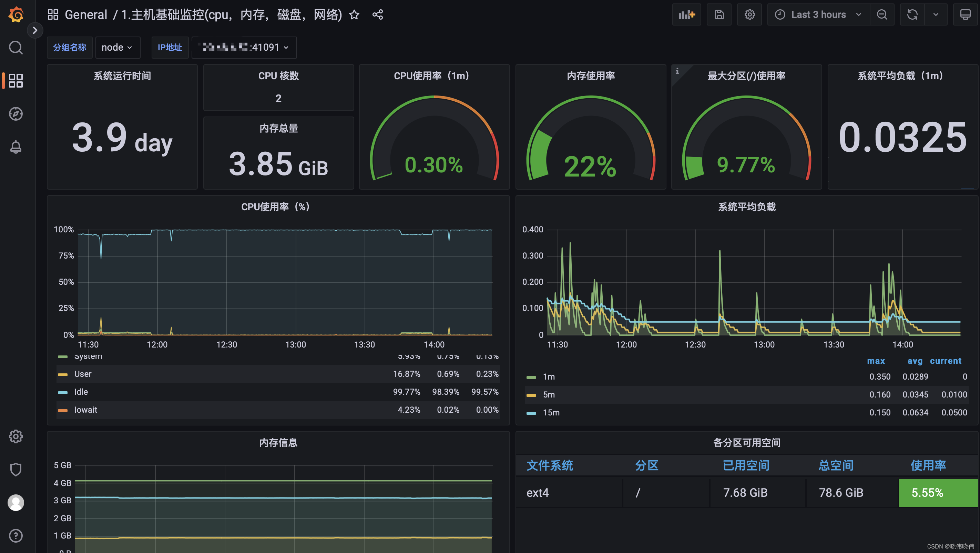Save the dashboard with the disk icon
The image size is (980, 553).
click(x=719, y=15)
